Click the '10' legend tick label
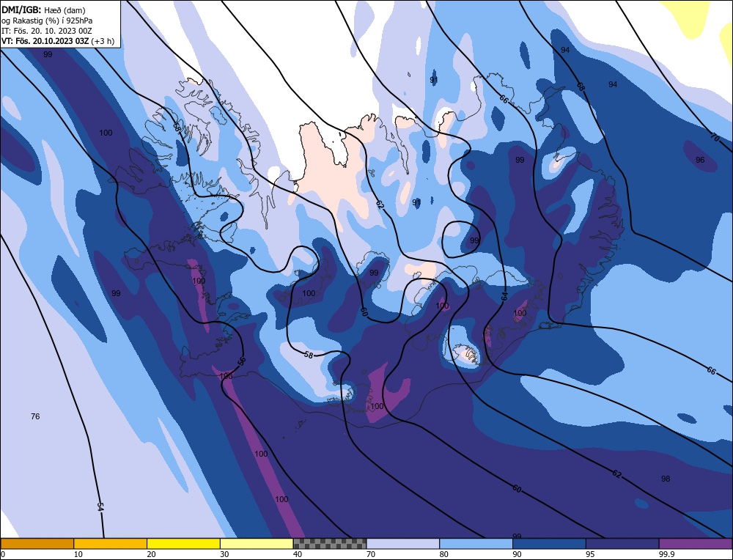This screenshot has height=560, width=733. [x=78, y=554]
